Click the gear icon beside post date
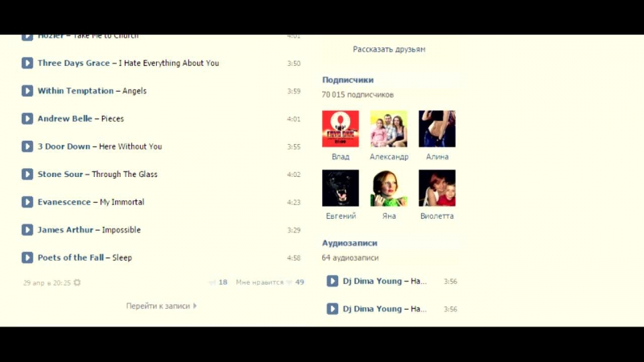Screen dimensions: 644x362 [x=77, y=282]
